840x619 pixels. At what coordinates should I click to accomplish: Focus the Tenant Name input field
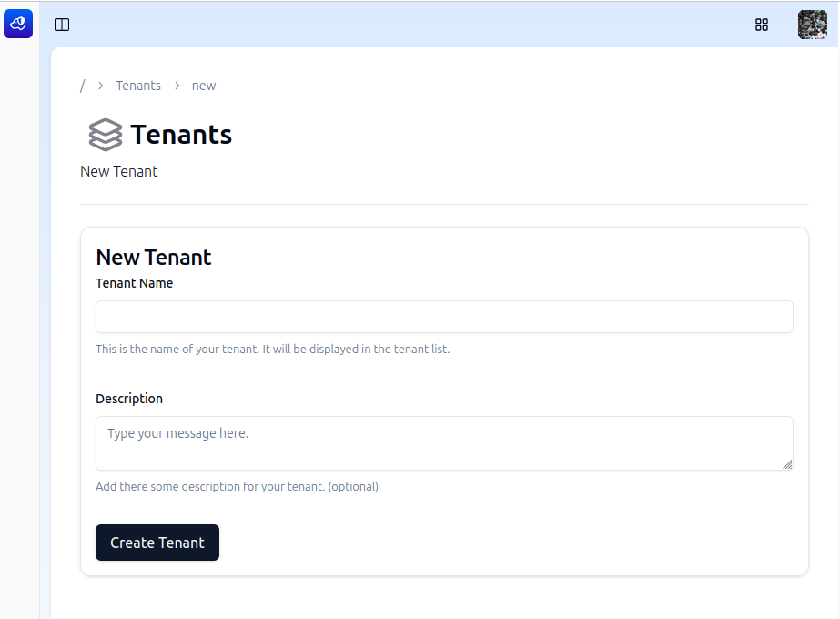coord(444,317)
